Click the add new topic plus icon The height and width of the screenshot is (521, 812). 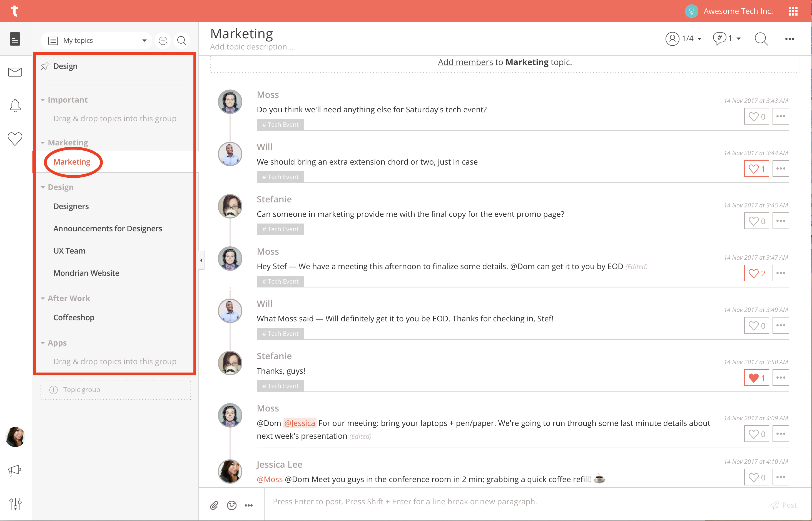163,41
